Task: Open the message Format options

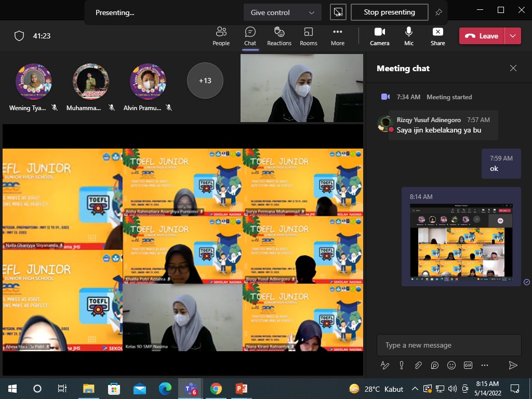Action: (x=385, y=365)
